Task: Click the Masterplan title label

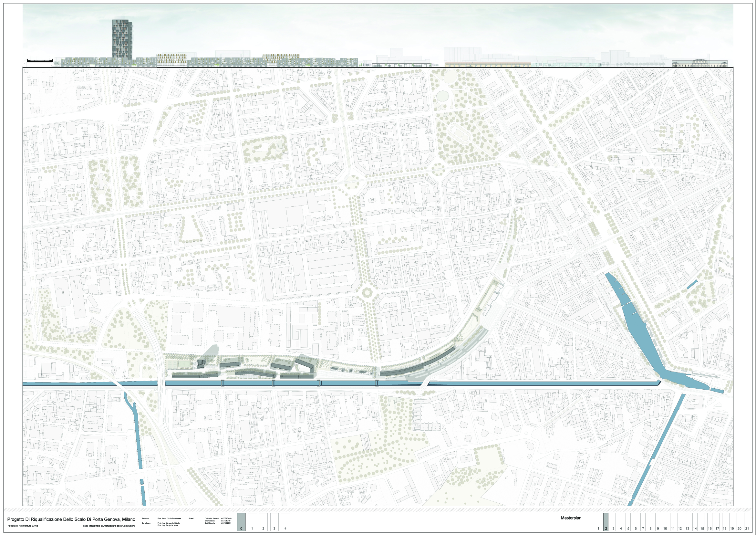Action: (x=571, y=518)
